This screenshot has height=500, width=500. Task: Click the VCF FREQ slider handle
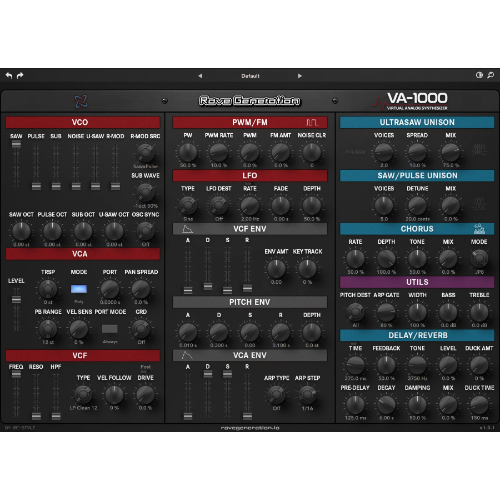coord(16,374)
